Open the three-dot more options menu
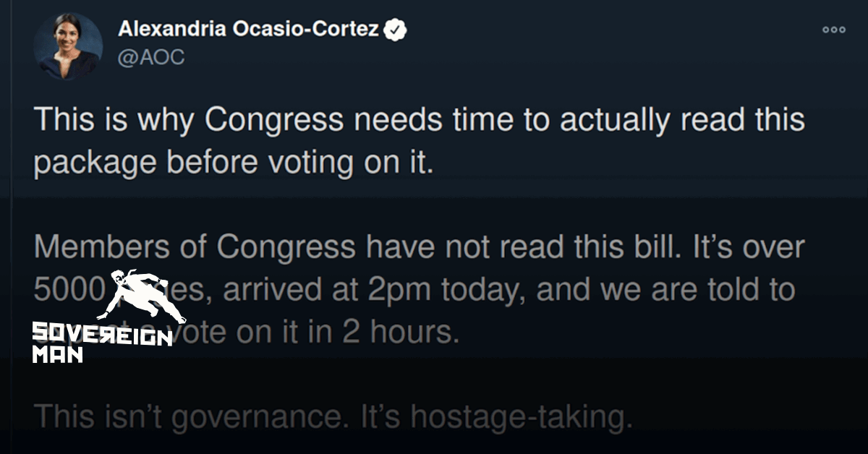The height and width of the screenshot is (454, 868). (x=833, y=30)
